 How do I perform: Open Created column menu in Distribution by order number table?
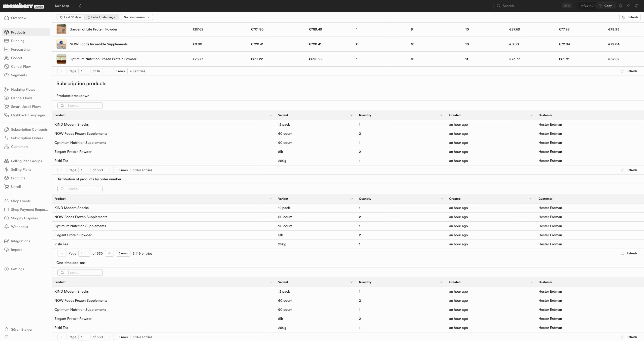pyautogui.click(x=531, y=199)
